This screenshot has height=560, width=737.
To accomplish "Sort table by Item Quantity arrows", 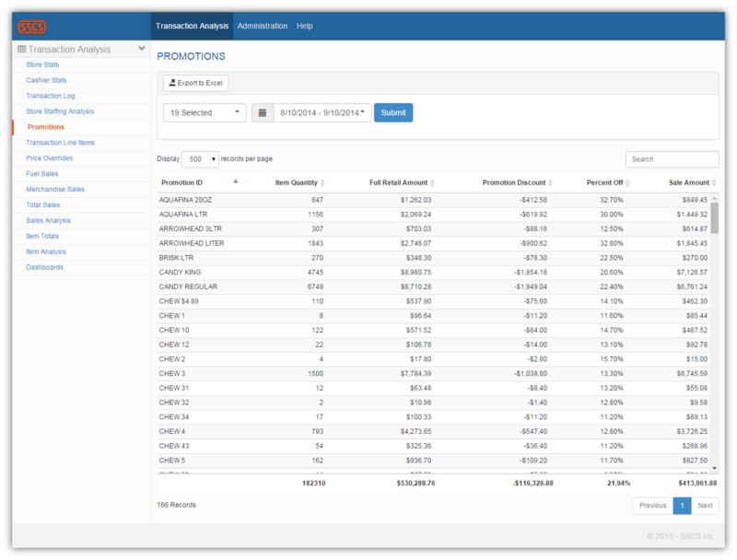I will (322, 182).
